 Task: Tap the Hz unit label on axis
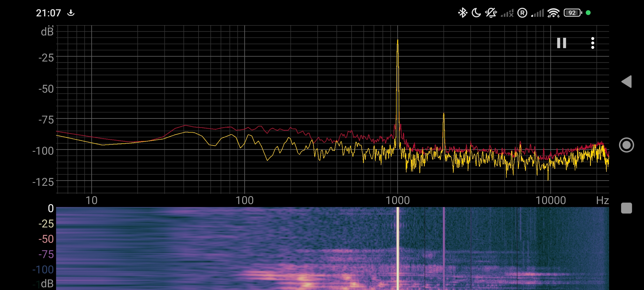coord(602,200)
